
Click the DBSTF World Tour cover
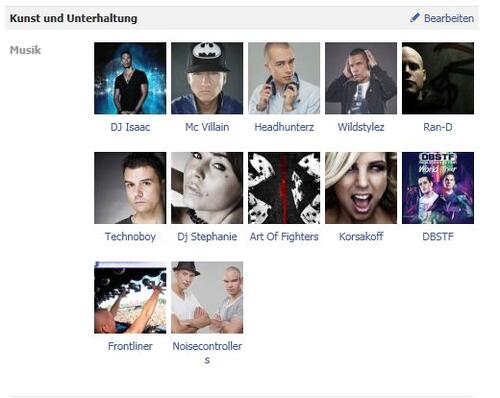(x=438, y=188)
